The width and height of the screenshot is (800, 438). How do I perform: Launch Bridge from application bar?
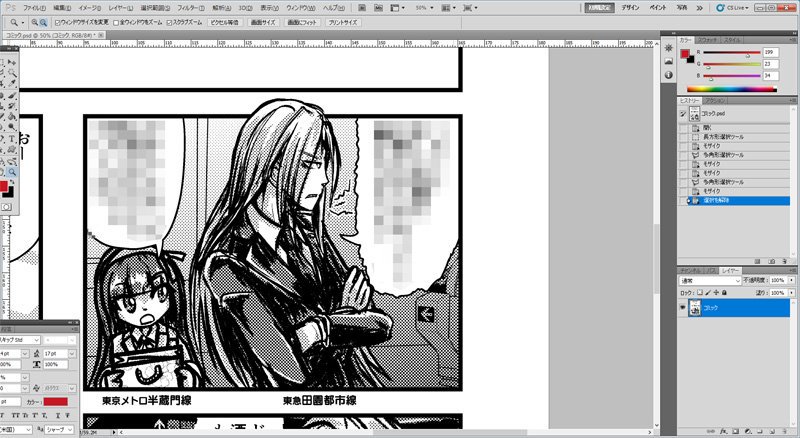pos(362,8)
